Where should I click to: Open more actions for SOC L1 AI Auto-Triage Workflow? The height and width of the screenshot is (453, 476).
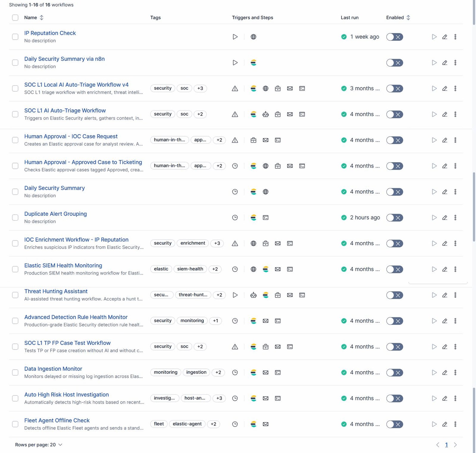point(455,114)
